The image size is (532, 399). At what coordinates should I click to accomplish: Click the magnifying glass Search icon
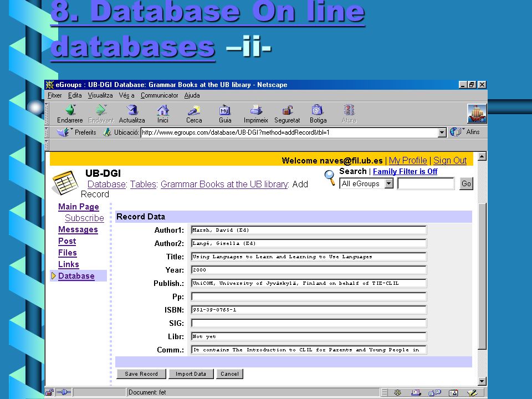point(329,177)
